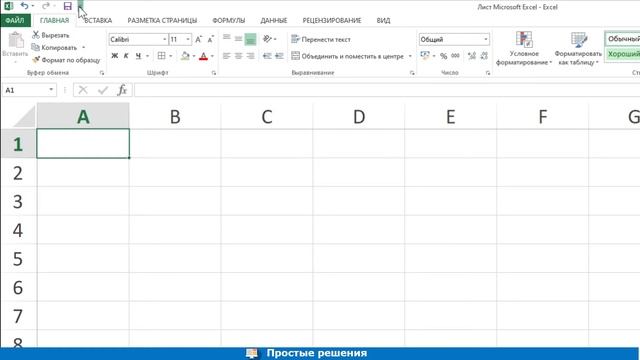Switch to ФОРМУЛЫ tab

[x=229, y=20]
